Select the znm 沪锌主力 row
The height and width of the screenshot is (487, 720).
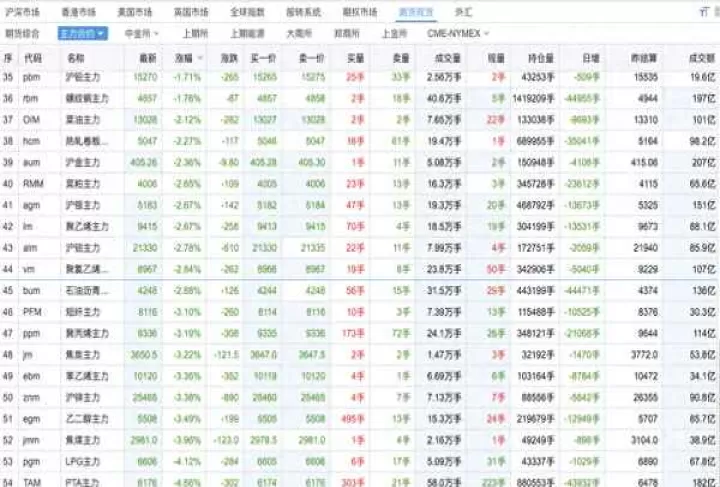pyautogui.click(x=360, y=397)
